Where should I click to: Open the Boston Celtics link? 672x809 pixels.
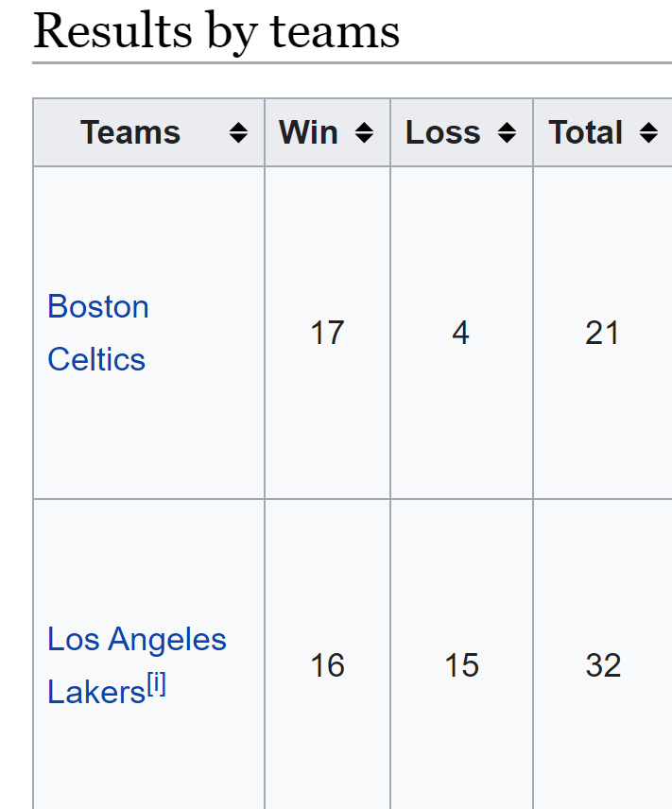pyautogui.click(x=98, y=307)
